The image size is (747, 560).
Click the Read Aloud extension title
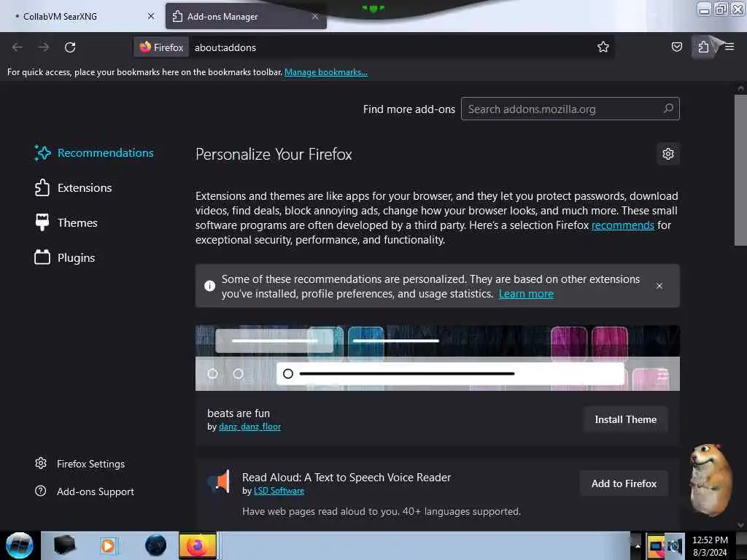(347, 477)
